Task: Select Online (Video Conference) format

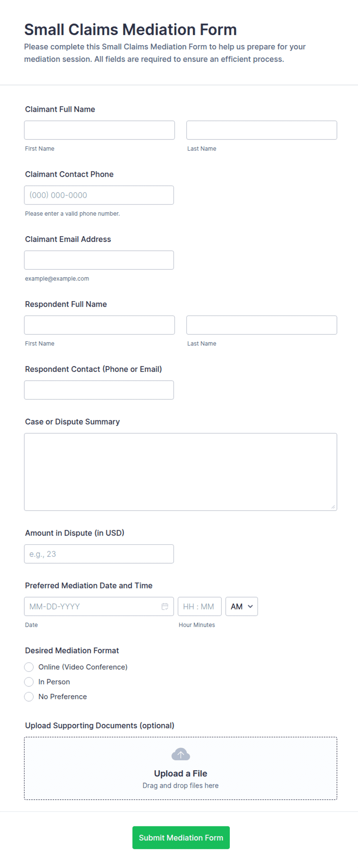Action: point(29,667)
